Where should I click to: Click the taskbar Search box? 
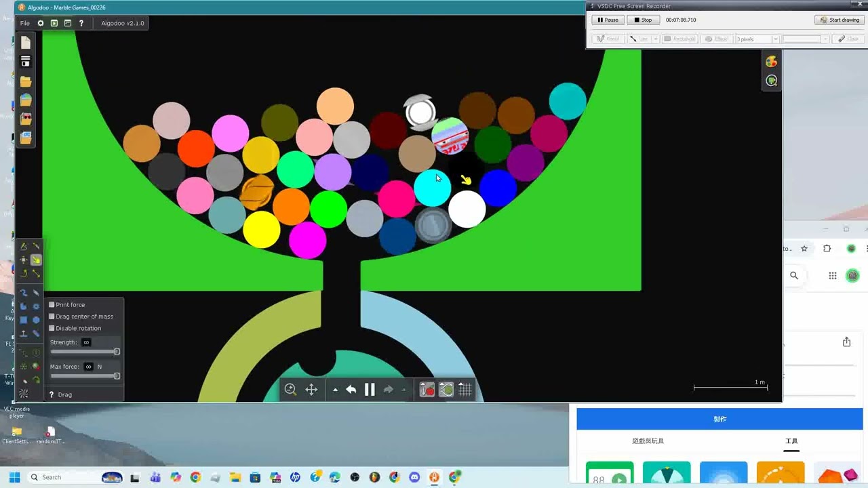[76, 477]
